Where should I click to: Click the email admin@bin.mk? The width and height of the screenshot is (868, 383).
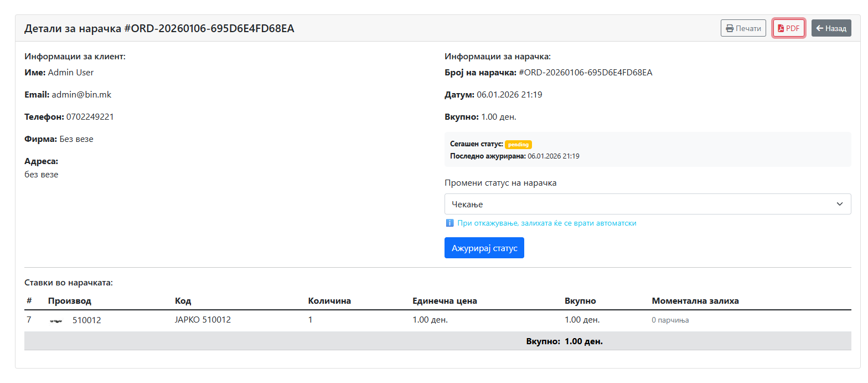[81, 95]
